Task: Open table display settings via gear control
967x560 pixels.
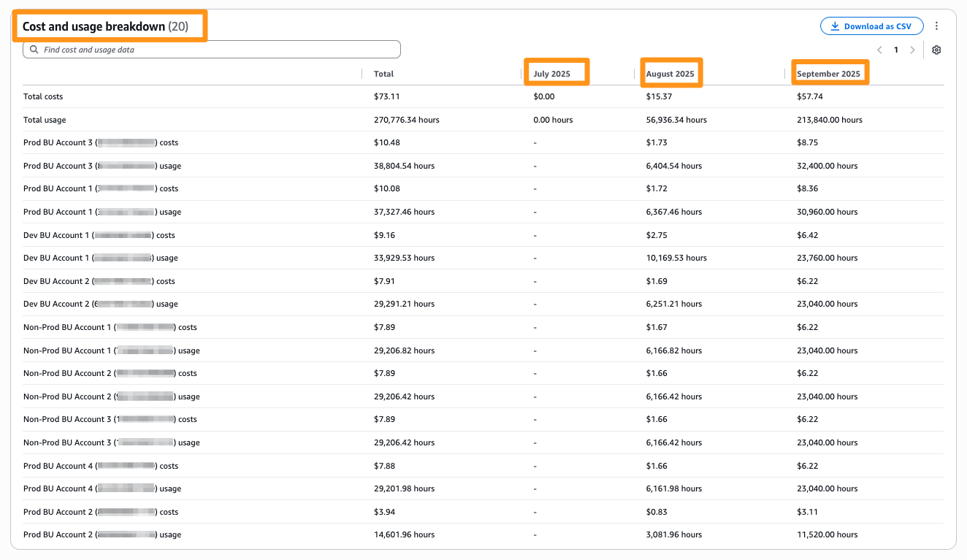Action: 936,50
